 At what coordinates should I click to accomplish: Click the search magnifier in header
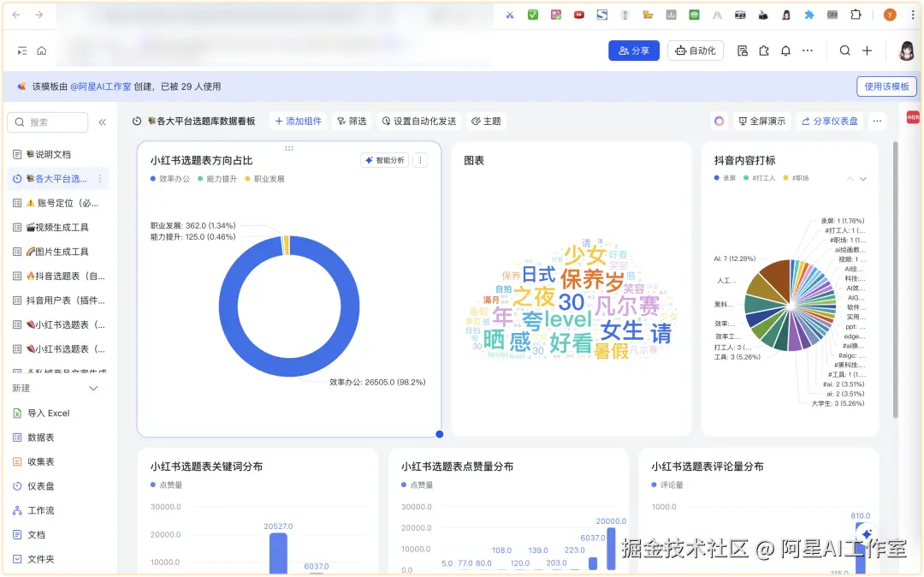pos(844,51)
